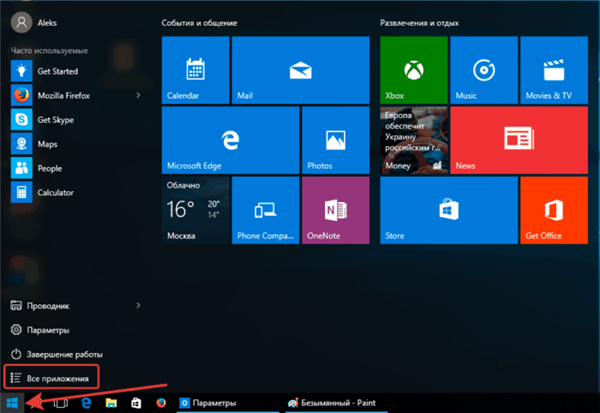Open Все приложения (All apps) list
Image resolution: width=600 pixels, height=413 pixels.
click(51, 378)
